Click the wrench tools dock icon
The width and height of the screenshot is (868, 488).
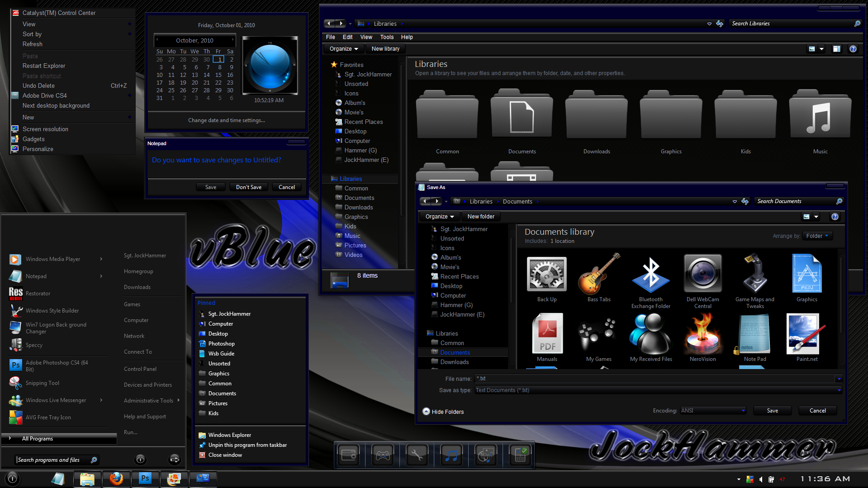pos(417,455)
